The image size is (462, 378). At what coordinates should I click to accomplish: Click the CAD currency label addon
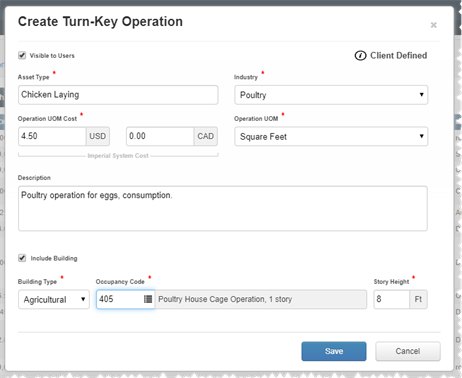pyautogui.click(x=206, y=136)
